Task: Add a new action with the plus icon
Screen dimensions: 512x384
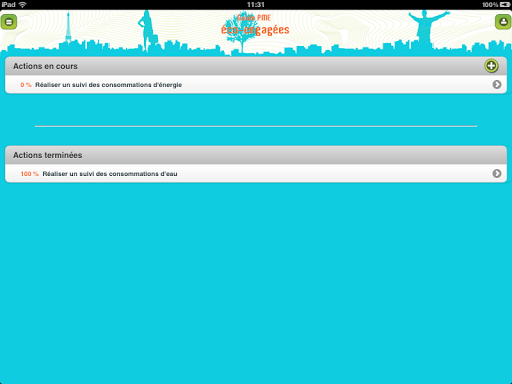Action: click(x=491, y=66)
